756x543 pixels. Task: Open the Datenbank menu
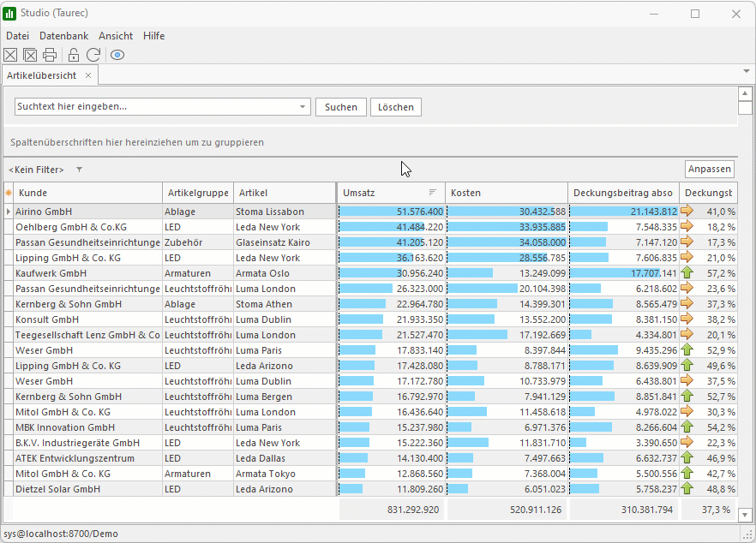click(x=63, y=36)
